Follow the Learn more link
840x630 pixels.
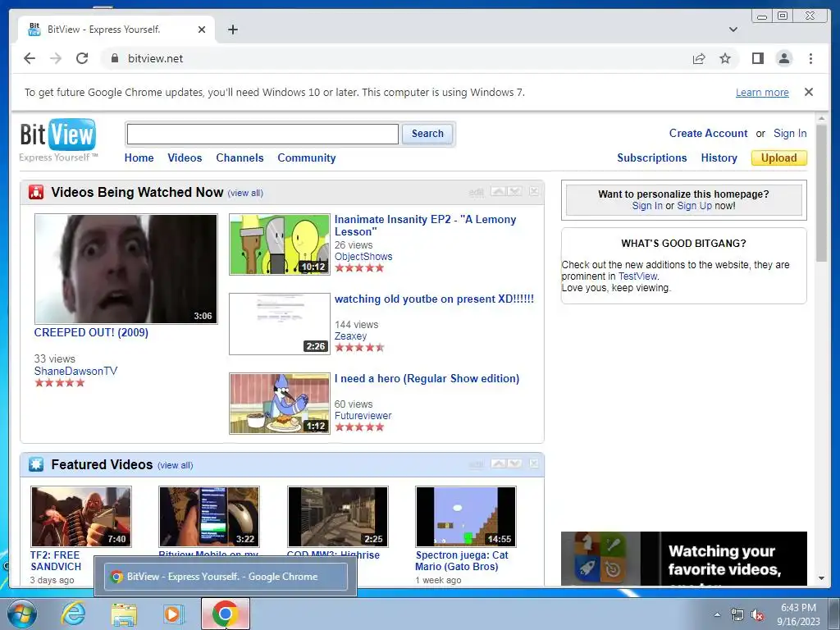click(x=762, y=92)
